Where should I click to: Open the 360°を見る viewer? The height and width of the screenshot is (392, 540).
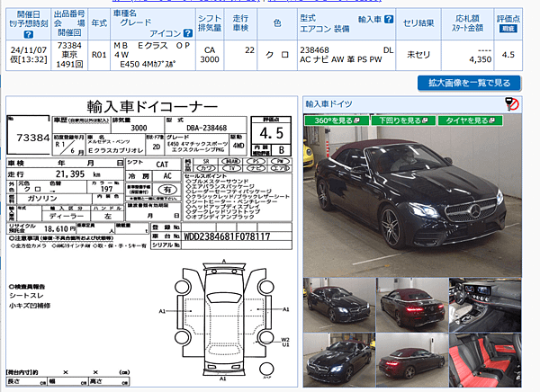337,120
